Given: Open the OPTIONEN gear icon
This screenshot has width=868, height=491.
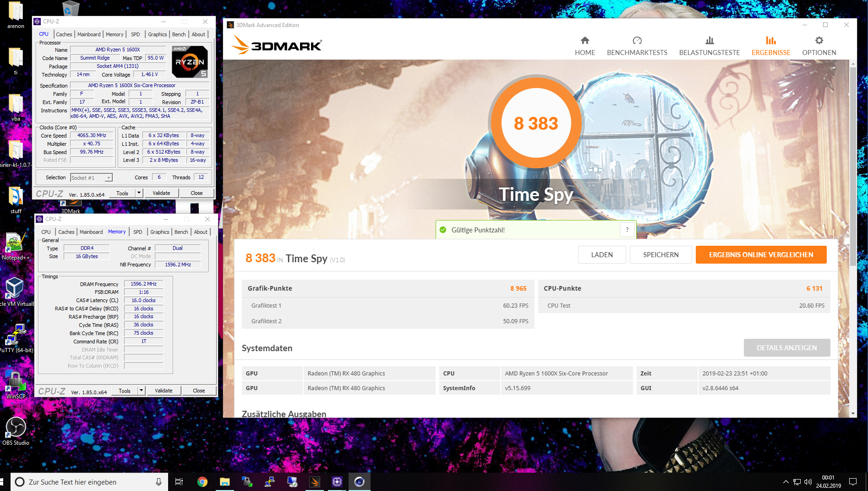Looking at the screenshot, I should pyautogui.click(x=819, y=40).
